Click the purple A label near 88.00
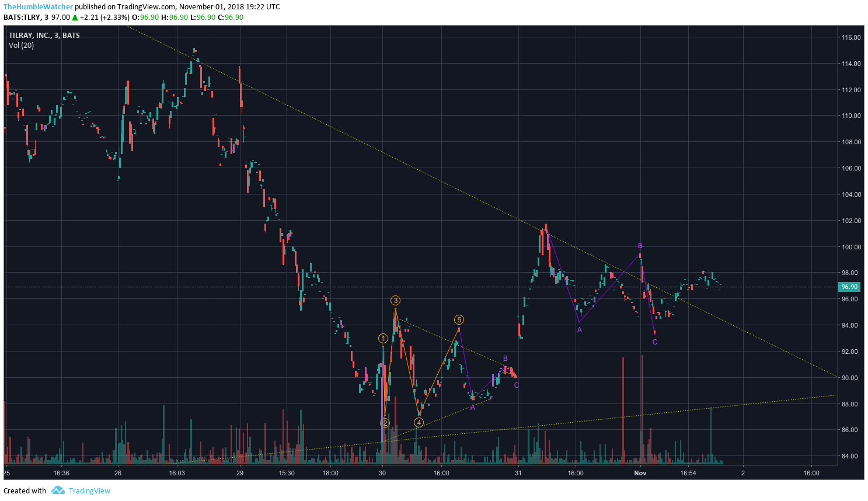868x501 pixels. pos(473,408)
